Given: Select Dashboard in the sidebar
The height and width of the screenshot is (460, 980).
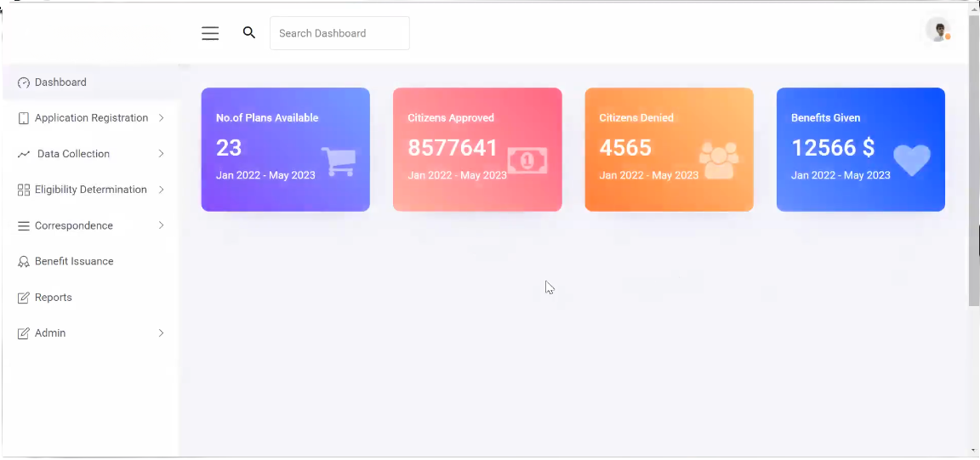Looking at the screenshot, I should pyautogui.click(x=60, y=82).
